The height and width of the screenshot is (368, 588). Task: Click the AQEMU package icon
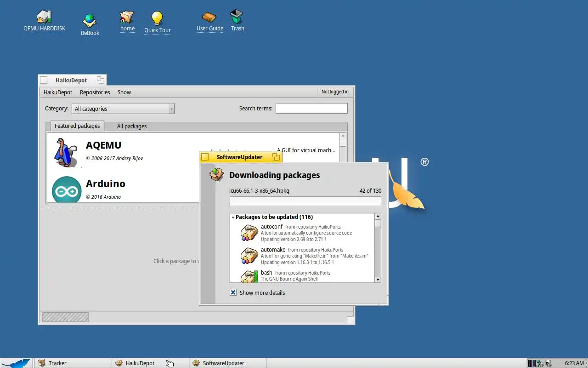(x=65, y=152)
